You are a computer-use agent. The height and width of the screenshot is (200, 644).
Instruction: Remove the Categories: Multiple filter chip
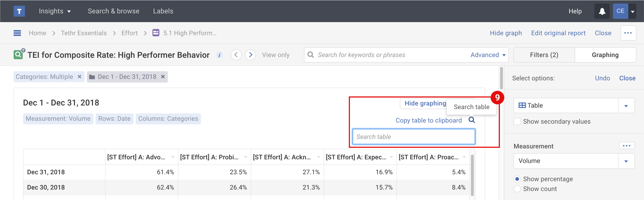coord(79,77)
